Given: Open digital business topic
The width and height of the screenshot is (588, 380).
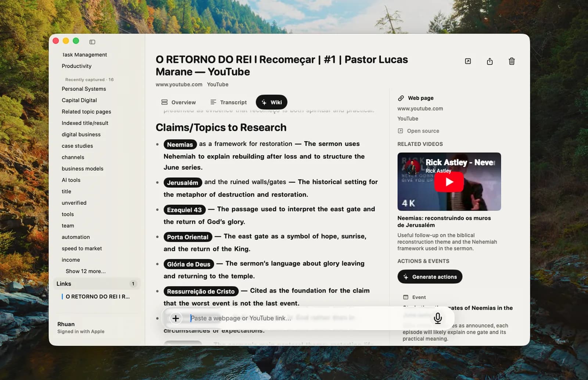Looking at the screenshot, I should tap(81, 134).
